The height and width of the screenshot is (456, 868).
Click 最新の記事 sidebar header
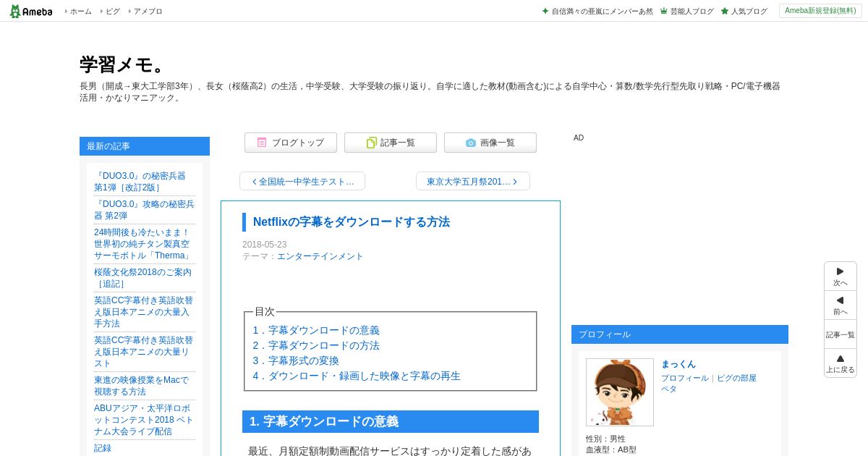[145, 146]
